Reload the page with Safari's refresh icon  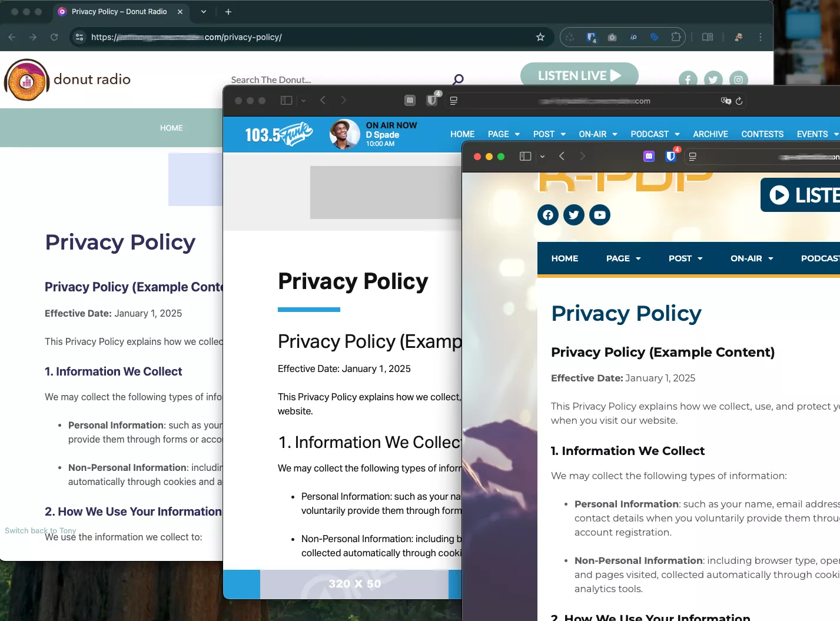[740, 101]
